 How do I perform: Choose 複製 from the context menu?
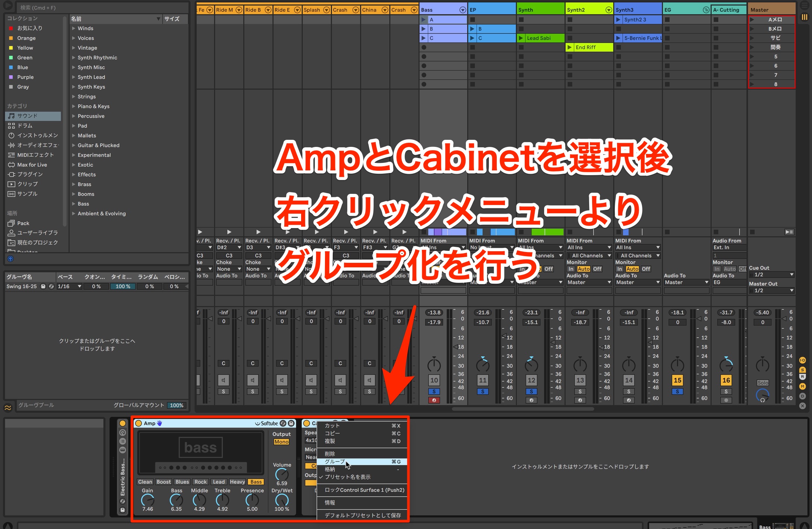coord(362,441)
